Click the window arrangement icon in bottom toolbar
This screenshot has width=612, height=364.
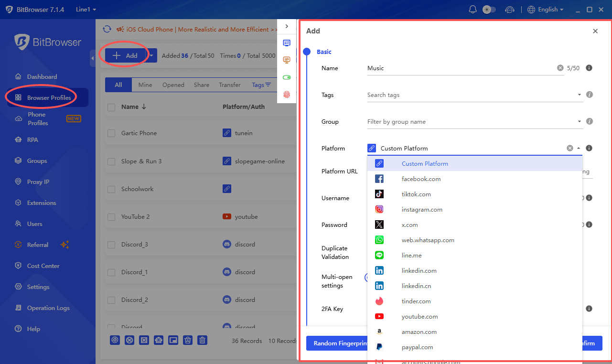click(x=173, y=340)
